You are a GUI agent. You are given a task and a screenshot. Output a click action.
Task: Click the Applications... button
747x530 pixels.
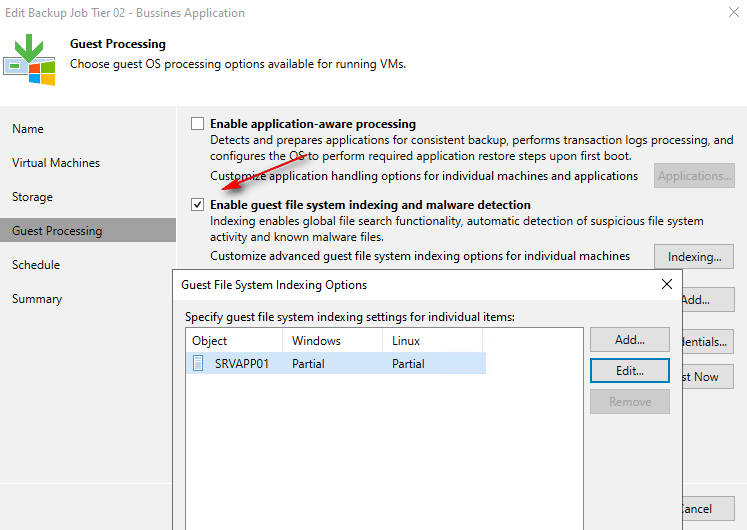(694, 176)
